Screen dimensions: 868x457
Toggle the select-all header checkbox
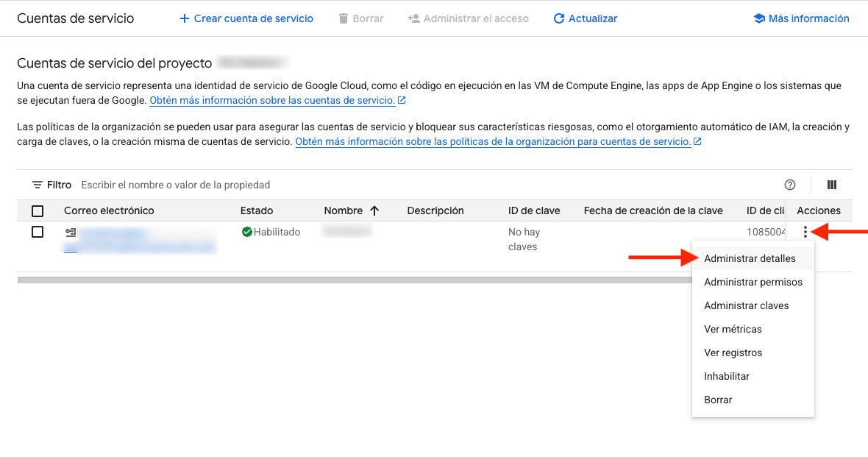(x=38, y=211)
